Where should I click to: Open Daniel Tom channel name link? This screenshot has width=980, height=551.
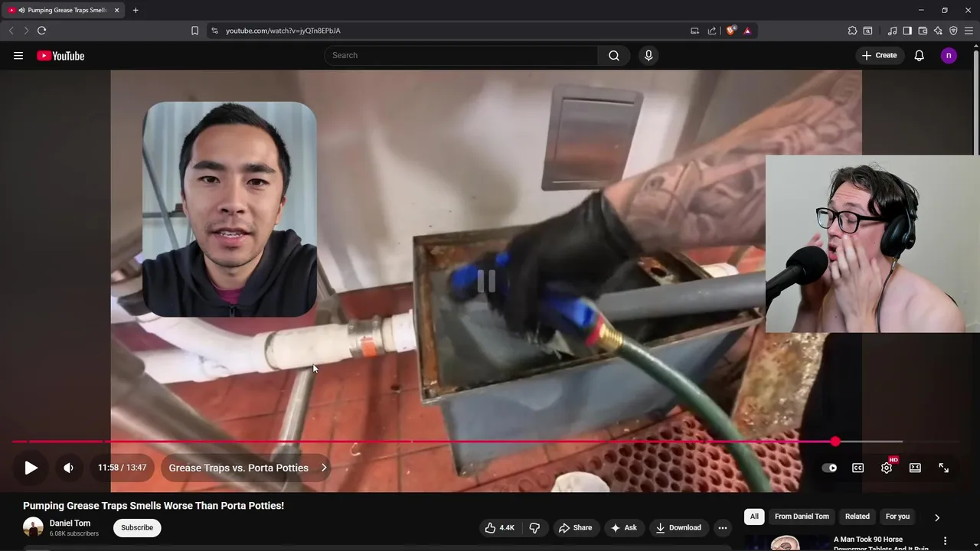coord(70,523)
